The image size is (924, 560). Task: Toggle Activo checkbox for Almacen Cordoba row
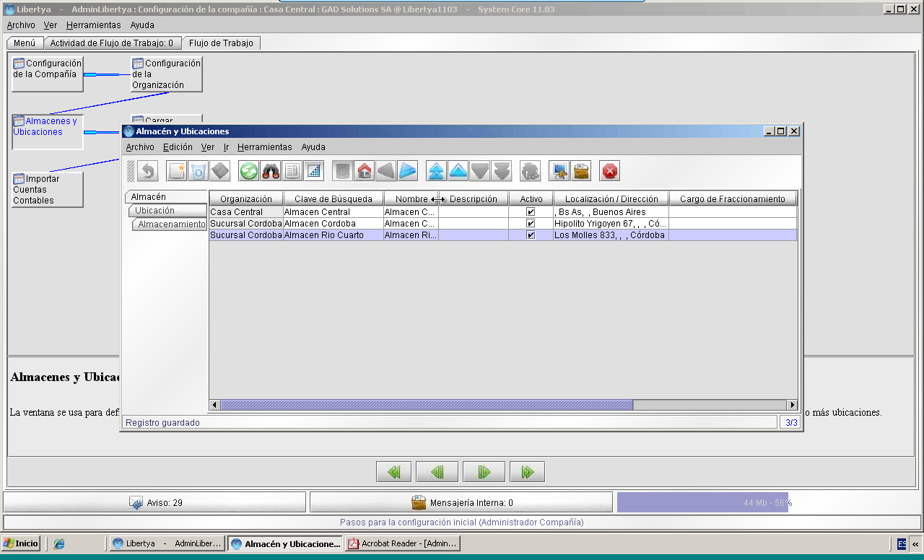[531, 224]
